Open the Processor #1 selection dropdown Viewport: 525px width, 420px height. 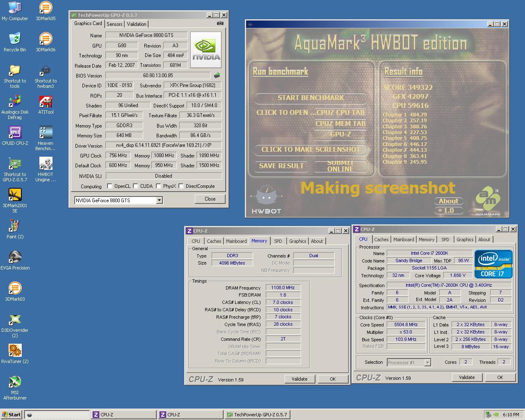(x=427, y=363)
